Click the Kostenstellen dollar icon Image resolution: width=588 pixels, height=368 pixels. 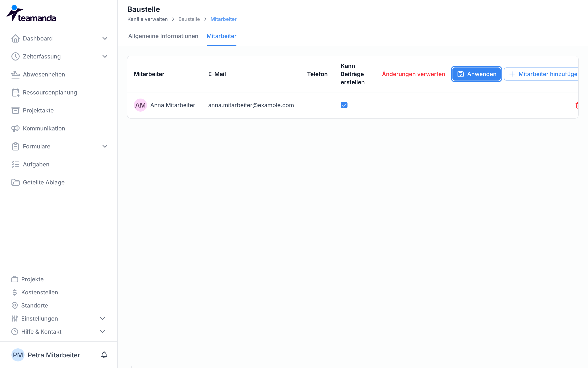[15, 292]
